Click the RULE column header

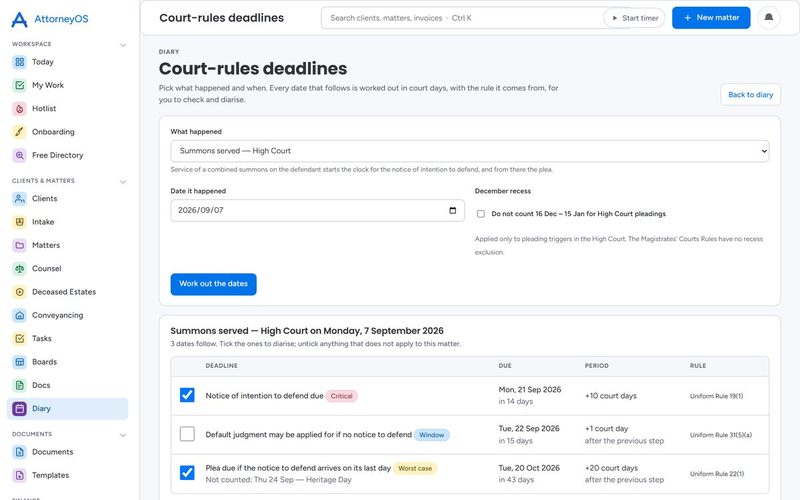(698, 366)
